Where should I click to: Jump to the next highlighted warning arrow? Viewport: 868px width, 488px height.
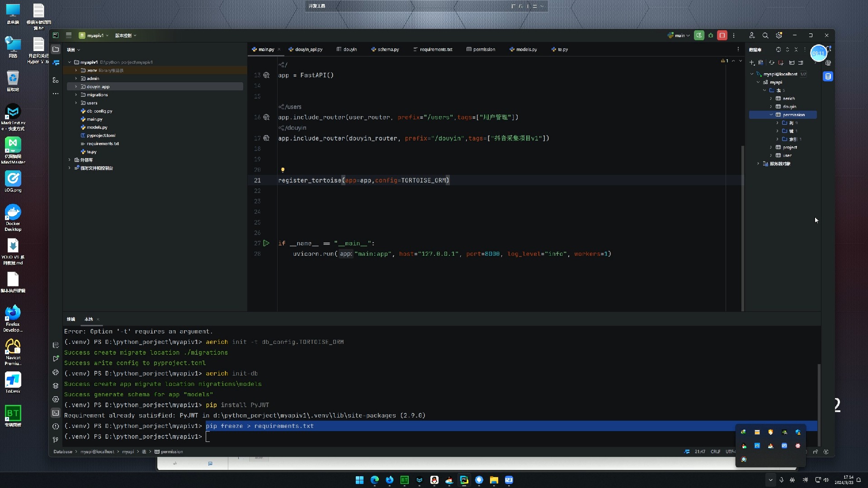[x=740, y=61]
